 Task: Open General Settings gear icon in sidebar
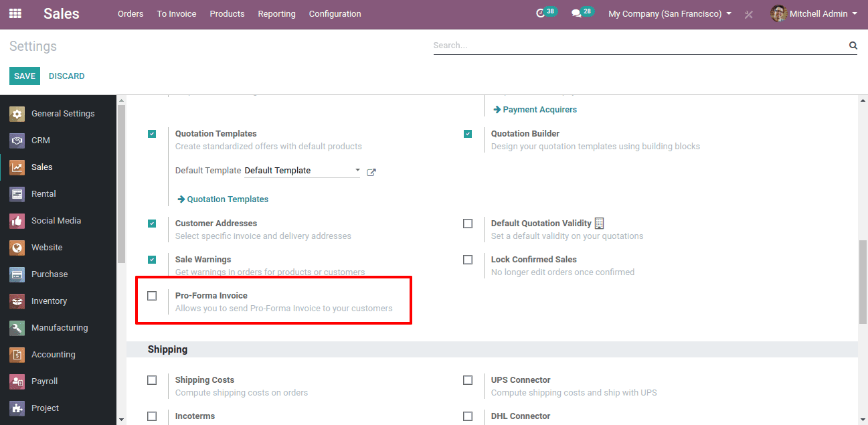(x=17, y=114)
